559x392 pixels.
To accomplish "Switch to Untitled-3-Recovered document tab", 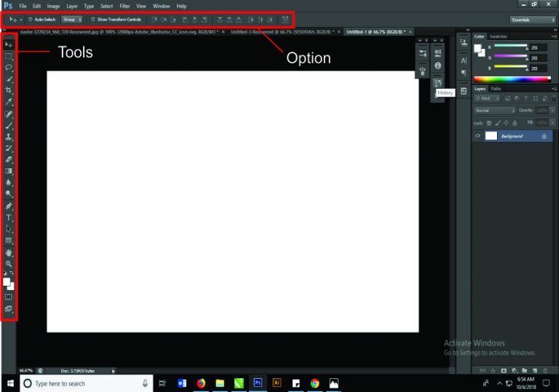I will point(282,32).
